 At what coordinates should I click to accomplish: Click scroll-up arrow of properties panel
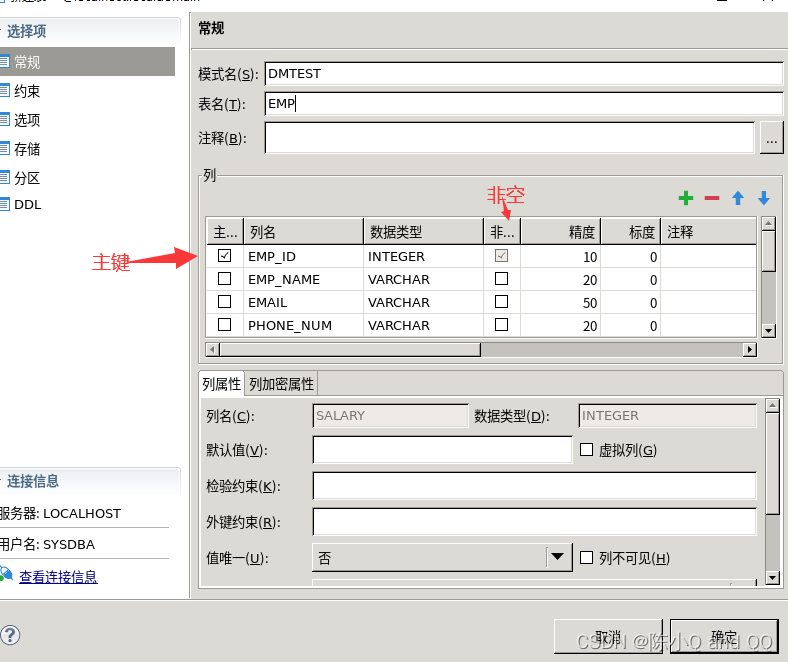tap(772, 405)
